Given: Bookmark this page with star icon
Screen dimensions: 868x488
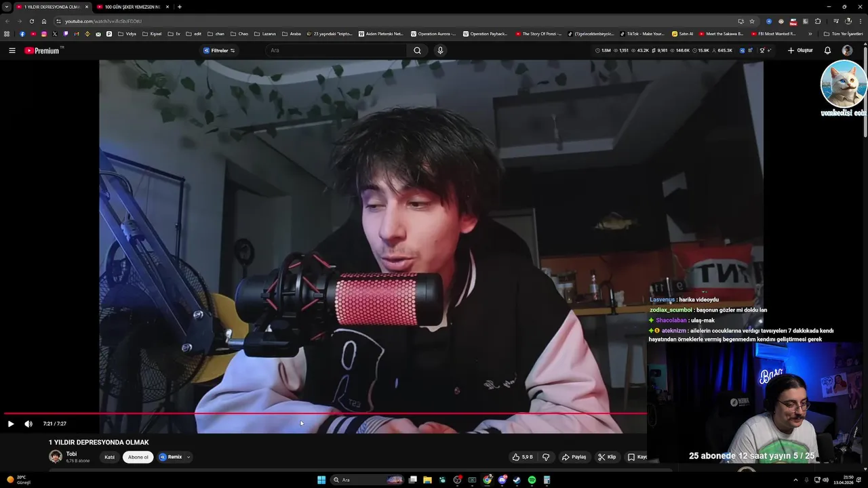Looking at the screenshot, I should 752,21.
